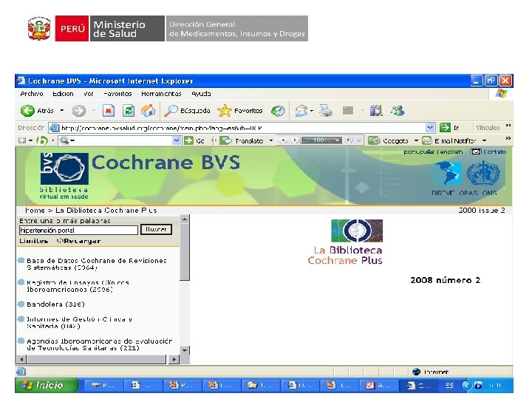Screen dimensions: 532x399
Task: Expand the mail icon dropdown arrow
Action: point(312,111)
